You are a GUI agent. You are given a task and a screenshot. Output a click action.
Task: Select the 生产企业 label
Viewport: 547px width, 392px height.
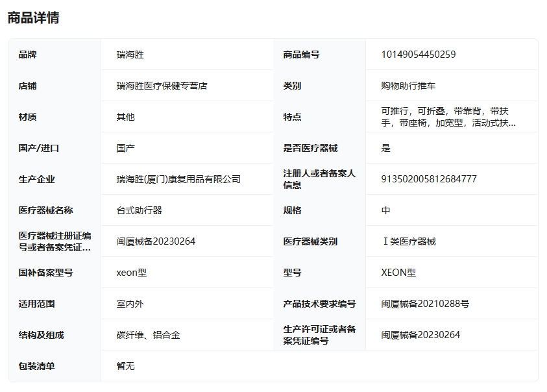pyautogui.click(x=36, y=179)
